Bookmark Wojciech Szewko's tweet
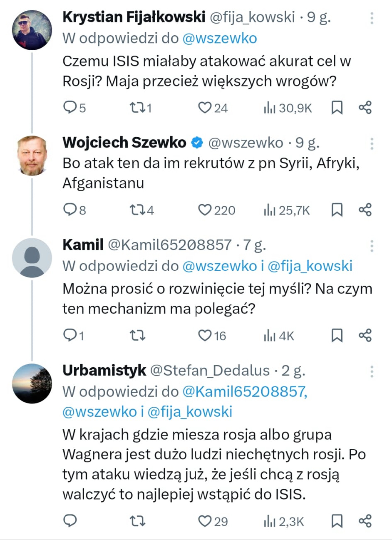This screenshot has width=392, height=540. tap(337, 210)
